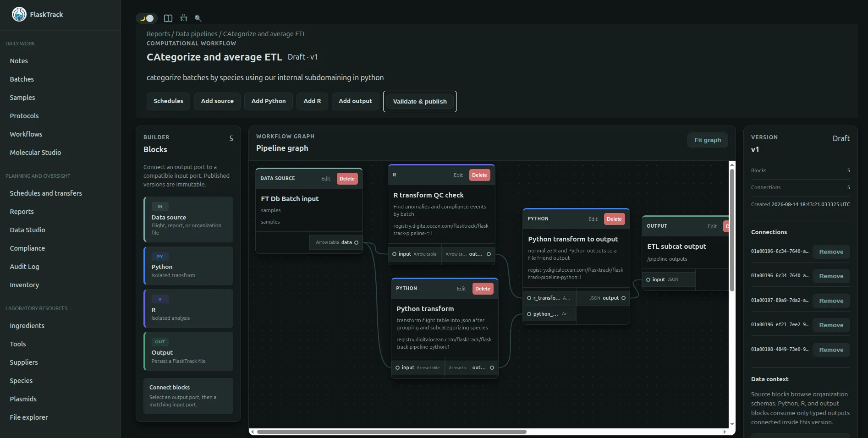Screen dimensions: 868x438
Task: Remove connection 01a00198-4849-73e0
Action: (x=831, y=350)
